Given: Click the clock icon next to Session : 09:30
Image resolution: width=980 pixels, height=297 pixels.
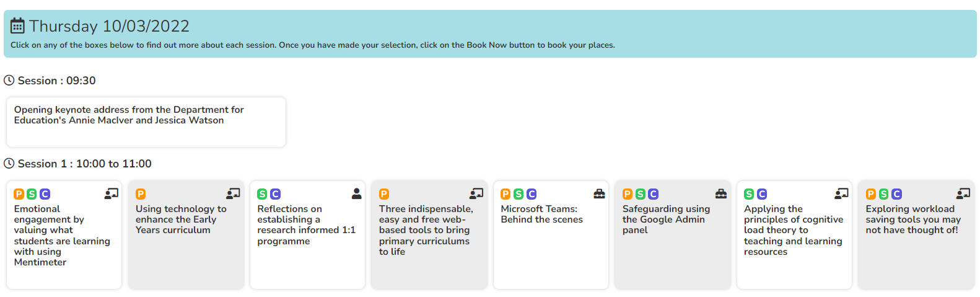Looking at the screenshot, I should tap(9, 81).
